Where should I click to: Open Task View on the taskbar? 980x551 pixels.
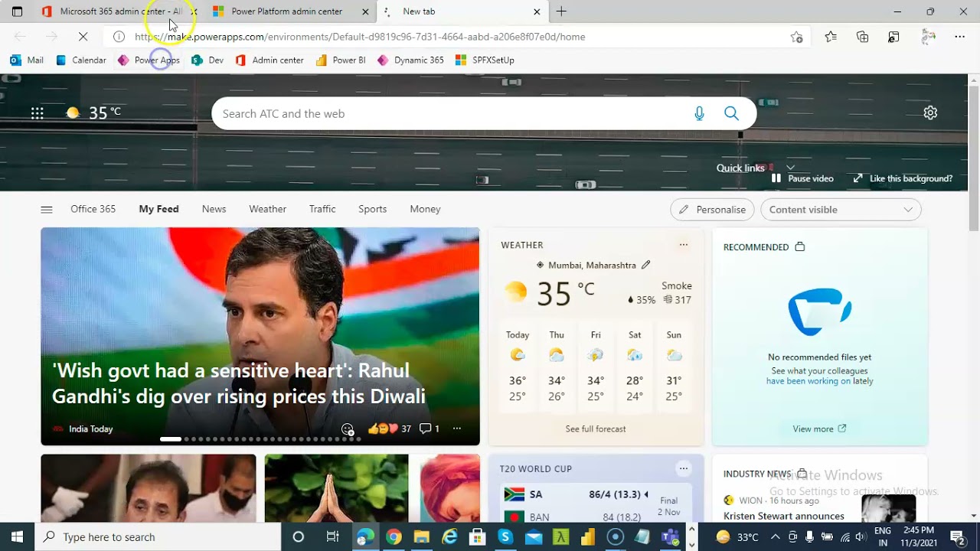click(x=332, y=536)
